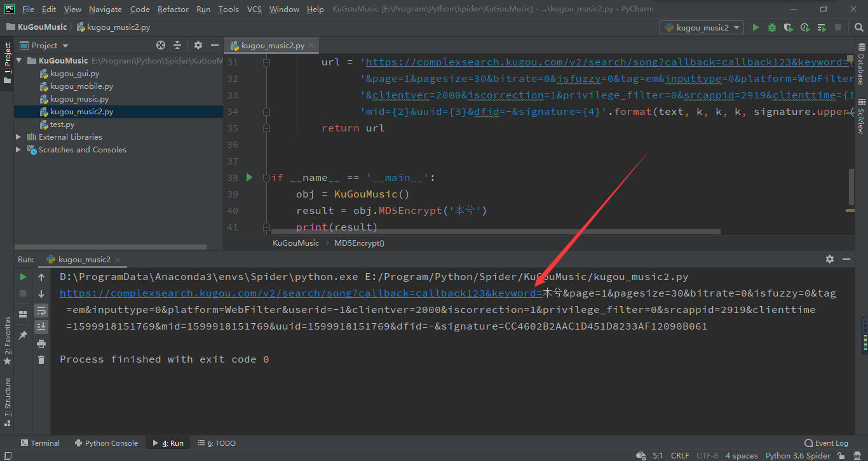Click the concurrency diagram run icon
Viewport: 868px width, 461px height.
[822, 27]
